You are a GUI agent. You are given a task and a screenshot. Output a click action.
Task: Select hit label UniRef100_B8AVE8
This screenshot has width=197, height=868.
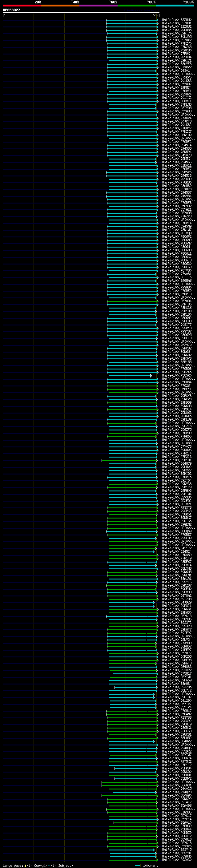[177, 64]
